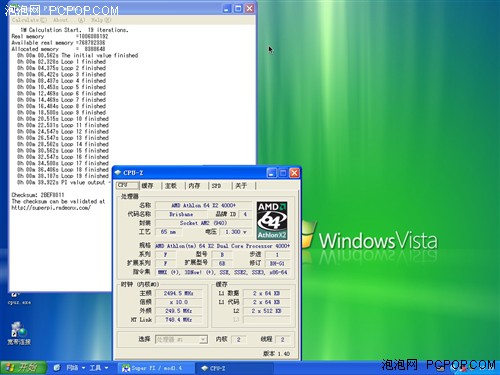Switch to CPU-Z taskbar button
Viewport: 500px width, 375px height.
(234, 368)
